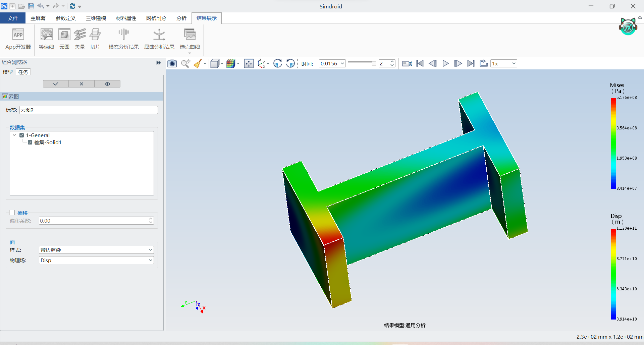Viewport: 644px width, 345px height.
Task: Click the broom clear tool
Action: [x=198, y=63]
